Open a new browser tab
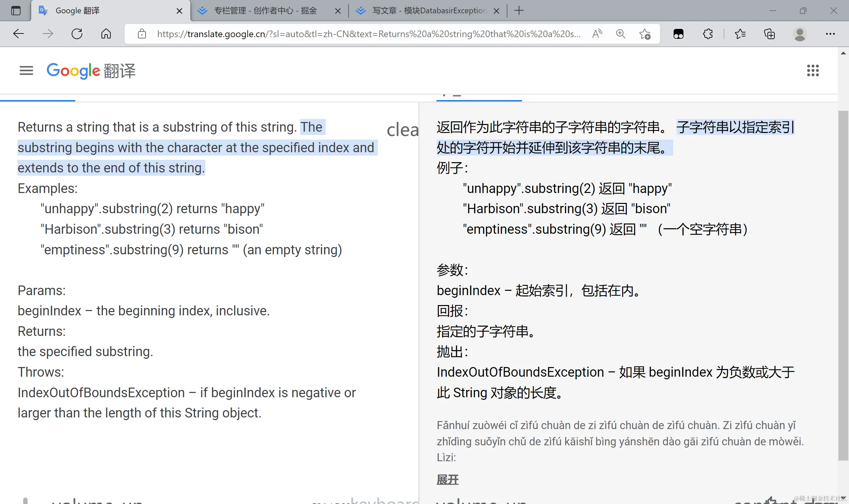Screen dimensions: 849x504 click(x=519, y=11)
